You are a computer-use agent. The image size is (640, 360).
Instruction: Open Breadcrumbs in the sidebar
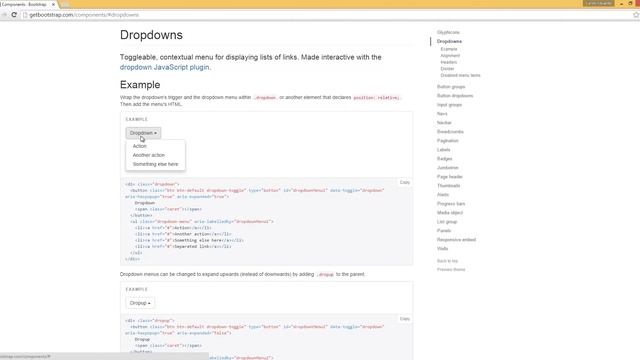[450, 132]
